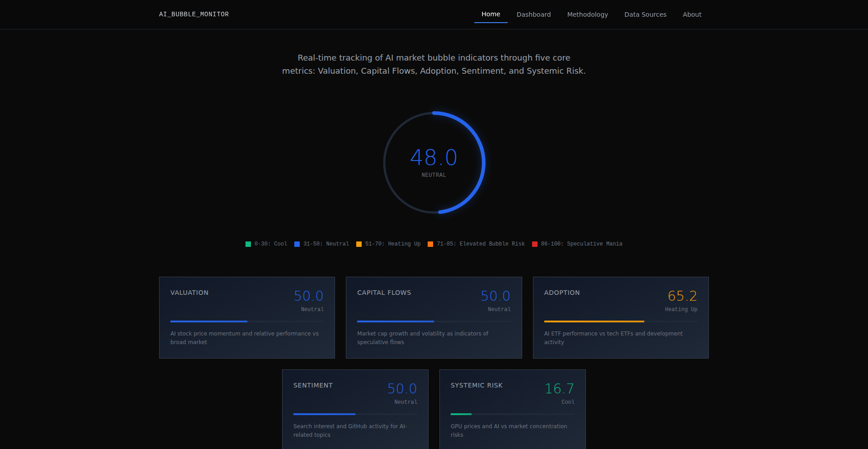Screen dimensions: 868x449
Task: Select the Home navigation item
Action: click(x=491, y=14)
